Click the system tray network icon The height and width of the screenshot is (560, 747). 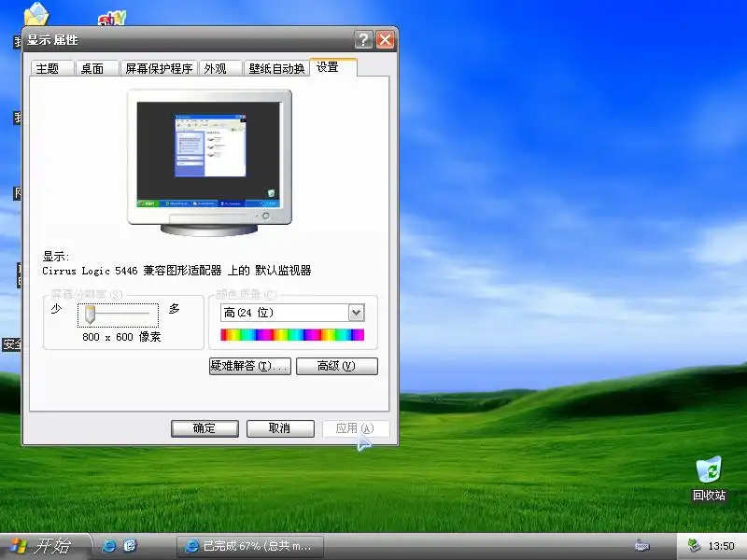pos(695,546)
